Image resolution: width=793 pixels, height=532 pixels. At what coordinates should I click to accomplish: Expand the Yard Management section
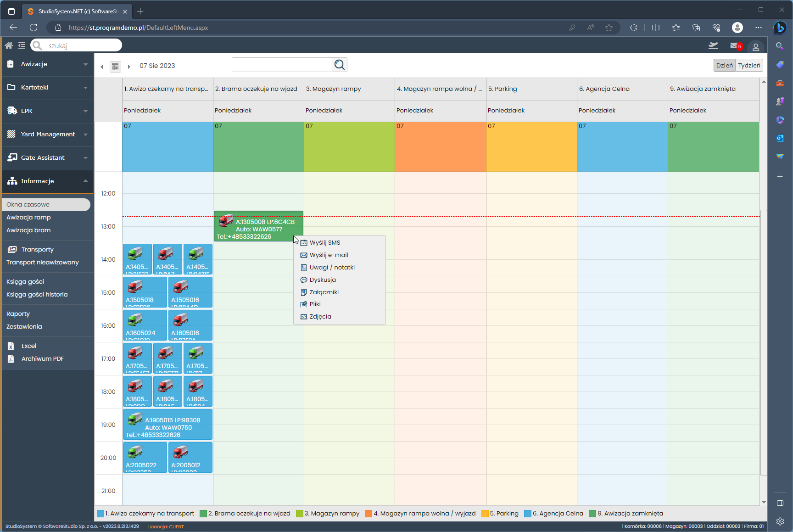pyautogui.click(x=85, y=134)
